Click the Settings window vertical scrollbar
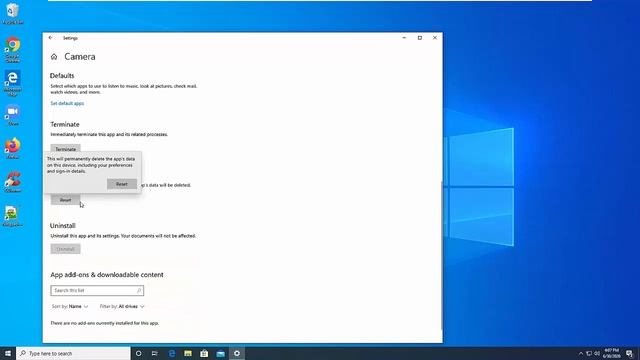The image size is (640, 360). (x=442, y=256)
